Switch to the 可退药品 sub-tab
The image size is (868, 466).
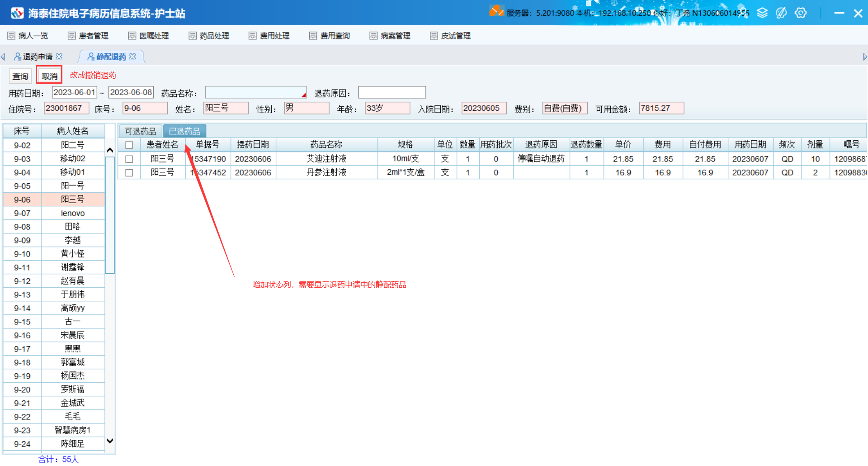(141, 131)
